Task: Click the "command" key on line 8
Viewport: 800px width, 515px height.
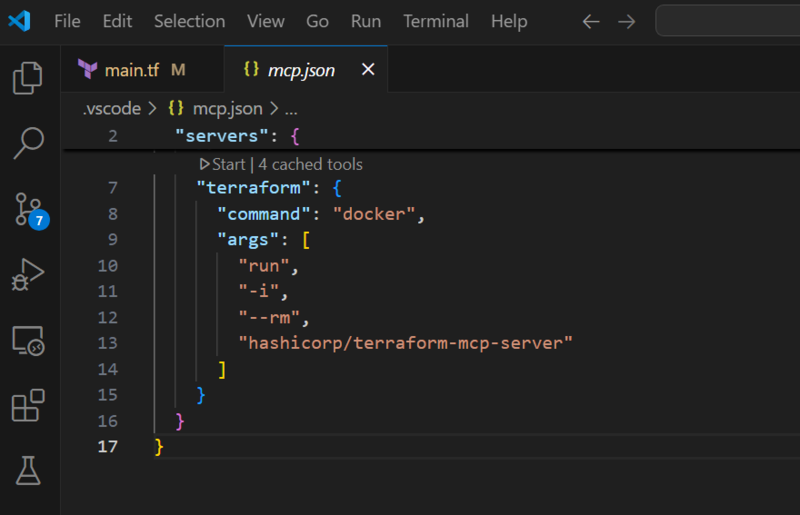Action: click(264, 214)
